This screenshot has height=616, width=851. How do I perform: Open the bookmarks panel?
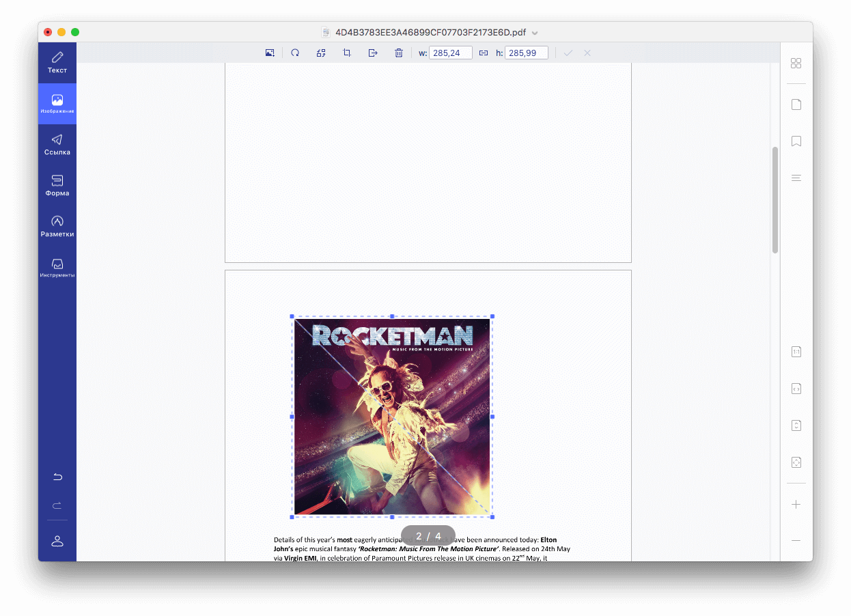[796, 141]
